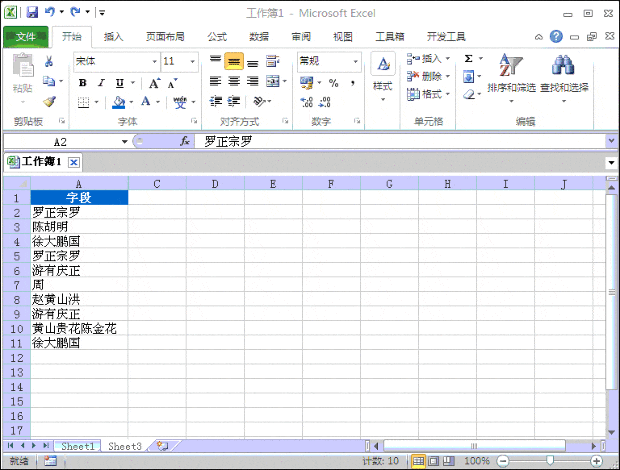Merge and center cells
Viewport: 620px width, 470px height.
[x=272, y=81]
